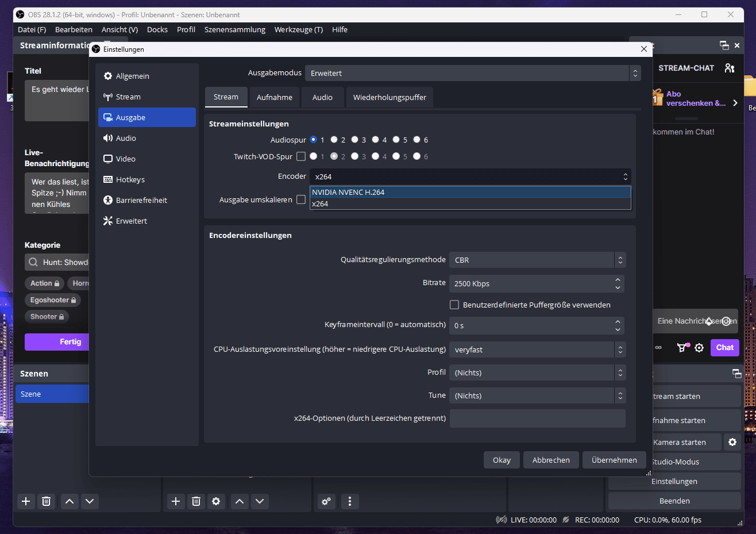Open the Allgemein settings category
The image size is (756, 534).
coord(147,76)
